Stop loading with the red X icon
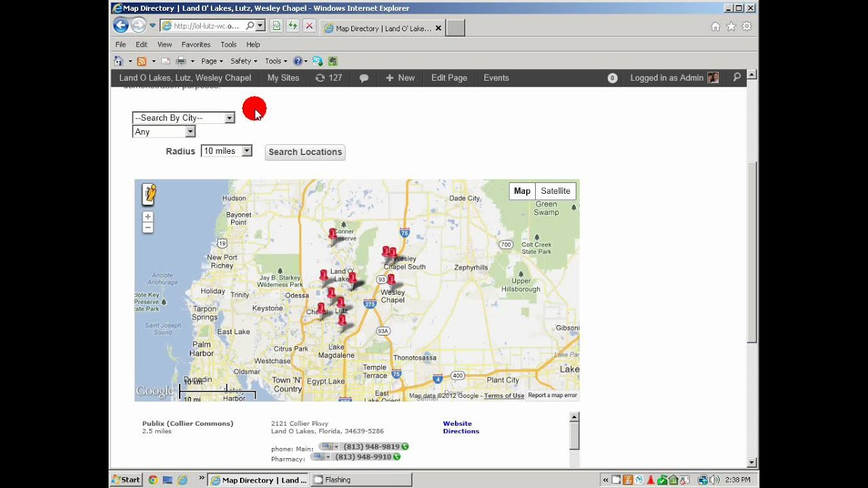The height and width of the screenshot is (488, 868). click(x=309, y=26)
